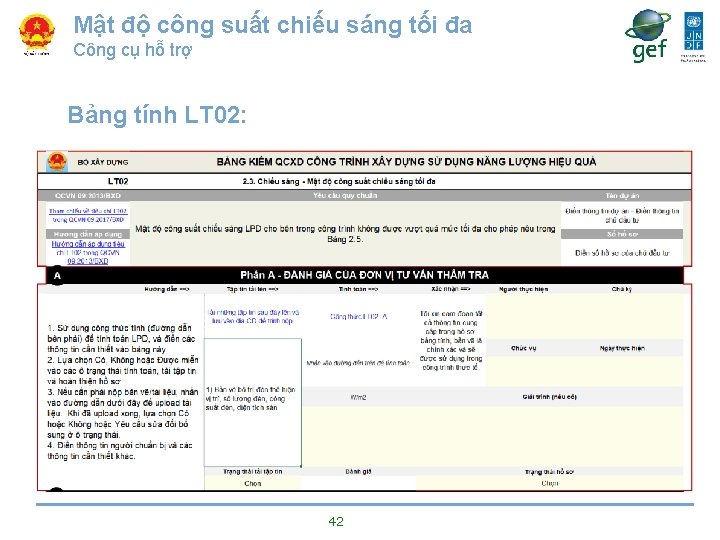Click the empty field under Ngày thực hiện
Screen dimensions: 720x540
(622, 371)
